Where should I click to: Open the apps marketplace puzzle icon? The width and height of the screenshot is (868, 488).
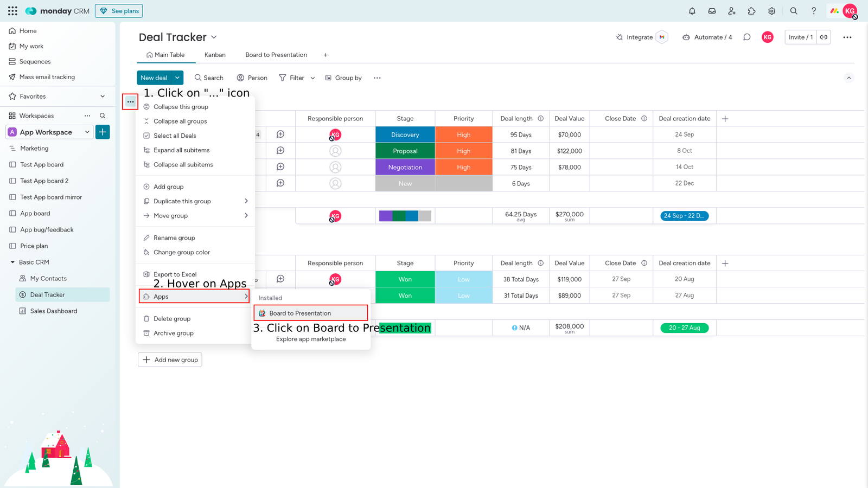[751, 11]
